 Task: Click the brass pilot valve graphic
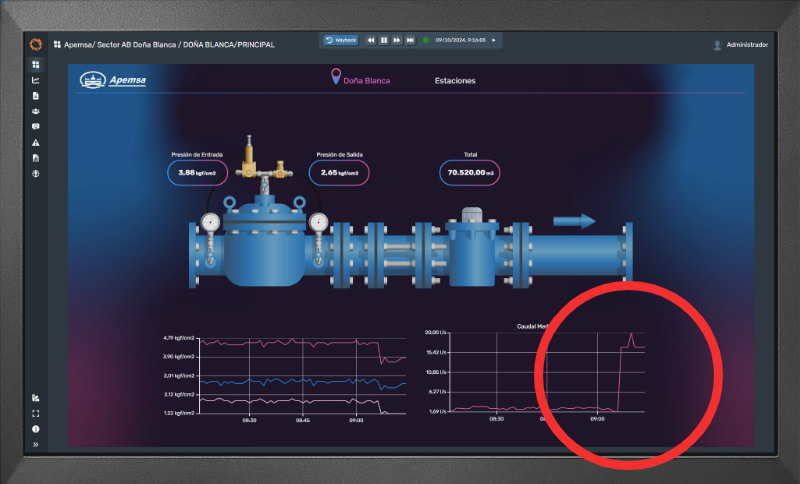click(263, 158)
